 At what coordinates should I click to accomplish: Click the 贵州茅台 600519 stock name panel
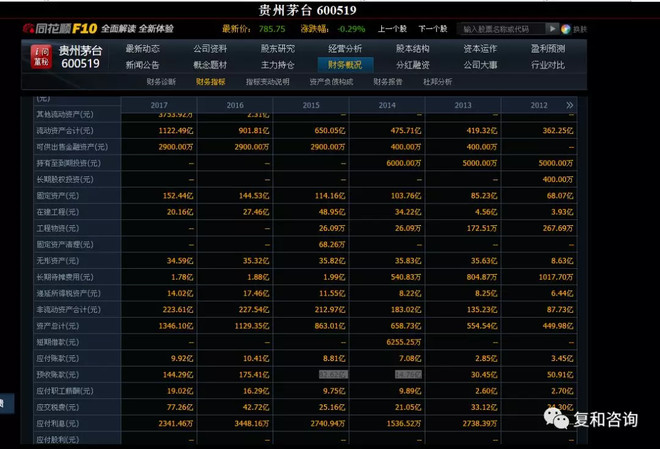coord(80,57)
